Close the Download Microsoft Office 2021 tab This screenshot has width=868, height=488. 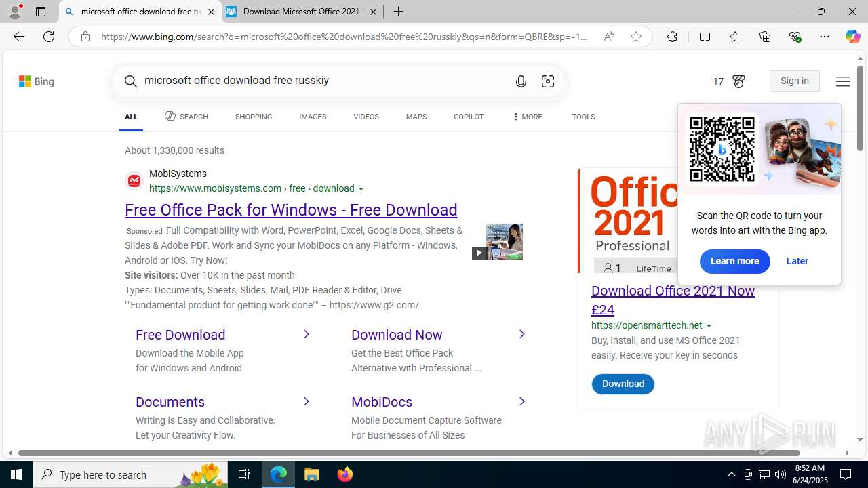(x=373, y=12)
